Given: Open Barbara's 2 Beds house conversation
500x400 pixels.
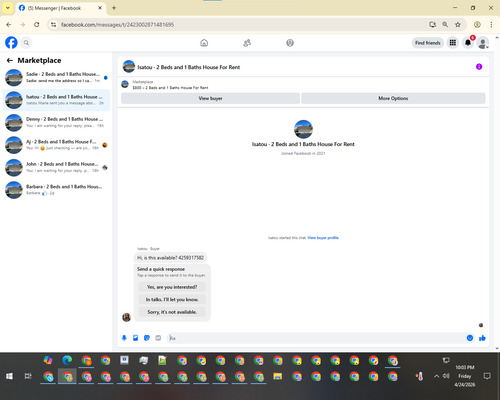Looking at the screenshot, I should coord(56,190).
